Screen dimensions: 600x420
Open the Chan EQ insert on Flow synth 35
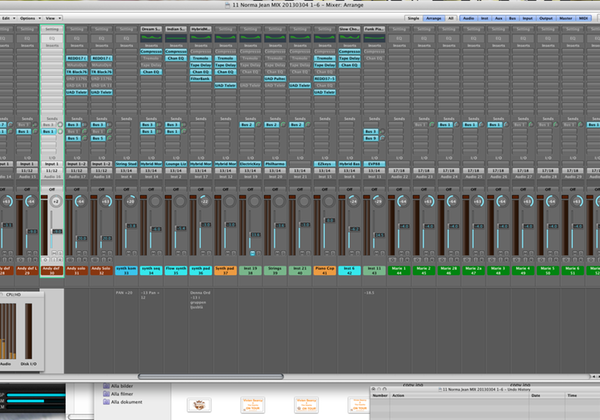[x=176, y=58]
